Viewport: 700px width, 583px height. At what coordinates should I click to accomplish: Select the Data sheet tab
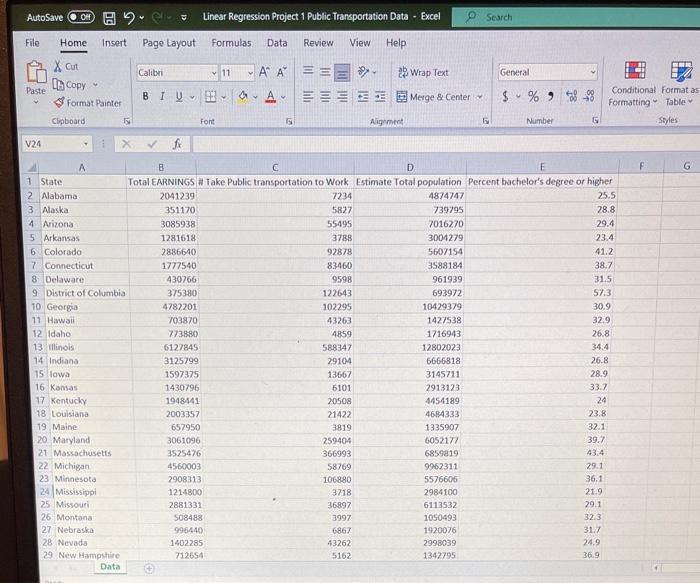coord(110,566)
